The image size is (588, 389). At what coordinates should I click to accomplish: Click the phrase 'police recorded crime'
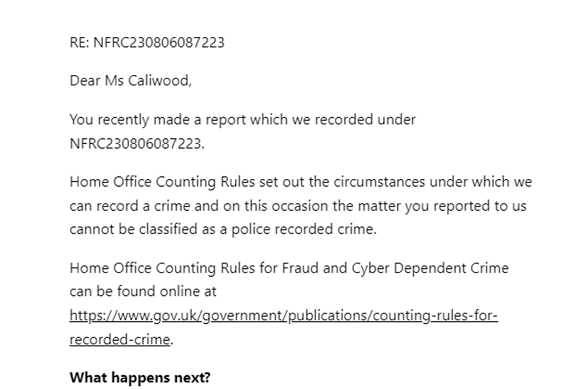(304, 230)
